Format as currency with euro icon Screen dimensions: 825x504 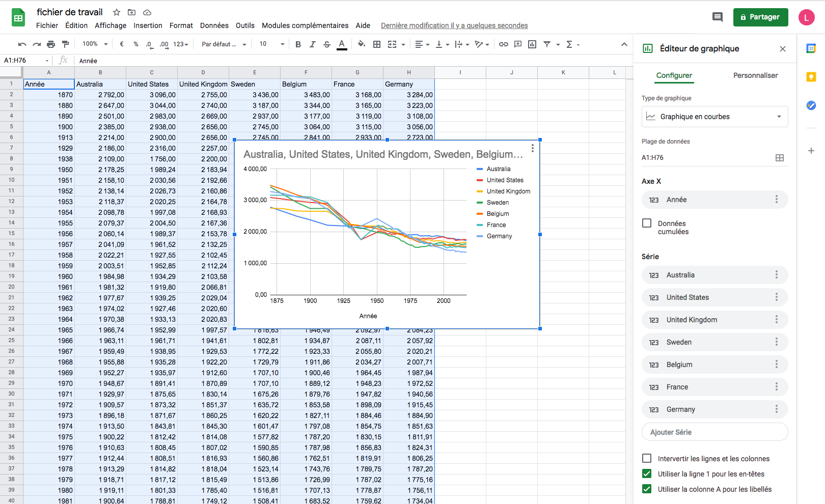coord(122,44)
